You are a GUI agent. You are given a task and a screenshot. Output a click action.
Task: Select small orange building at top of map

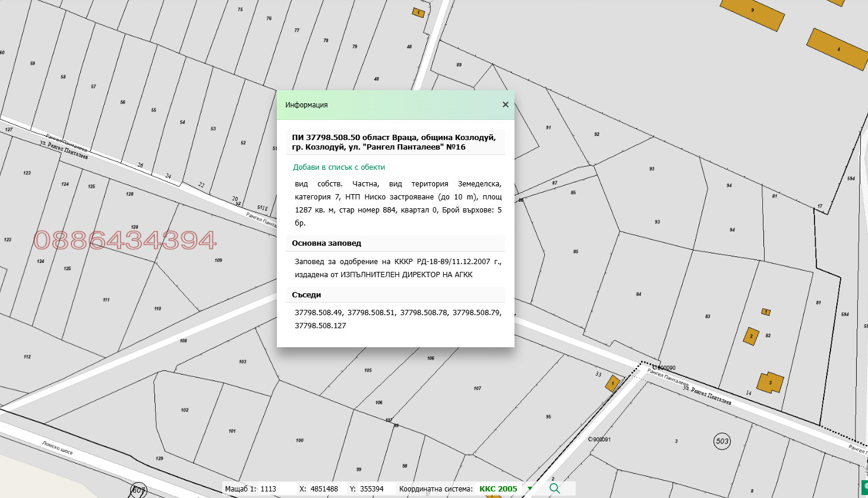(x=418, y=12)
